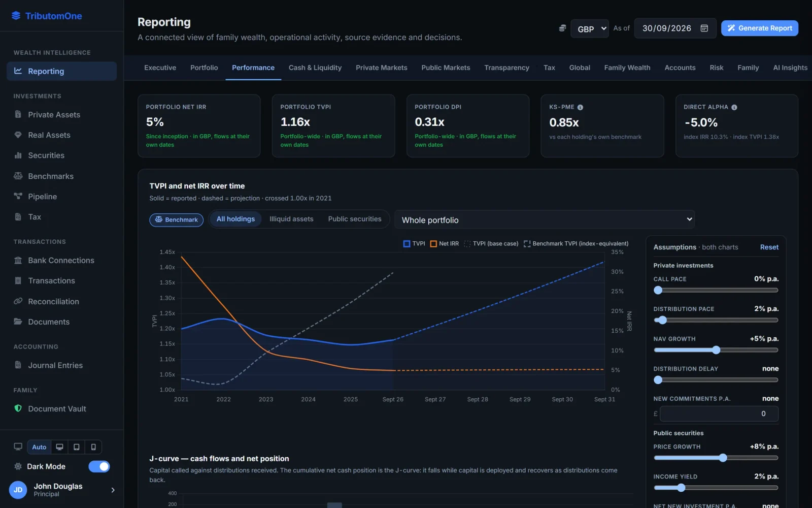Click the Documents folder icon
Screen dimensions: 812x508
coord(18,322)
